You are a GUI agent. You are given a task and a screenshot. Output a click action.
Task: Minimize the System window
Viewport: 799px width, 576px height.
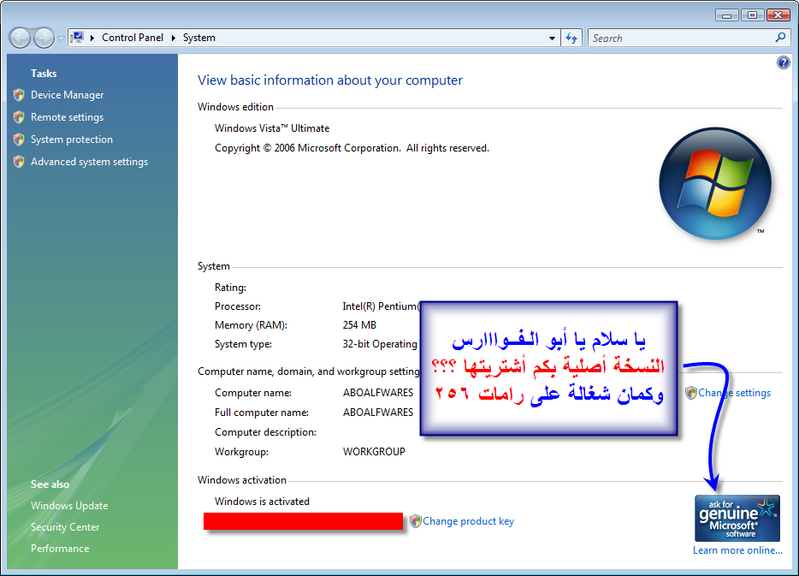727,15
